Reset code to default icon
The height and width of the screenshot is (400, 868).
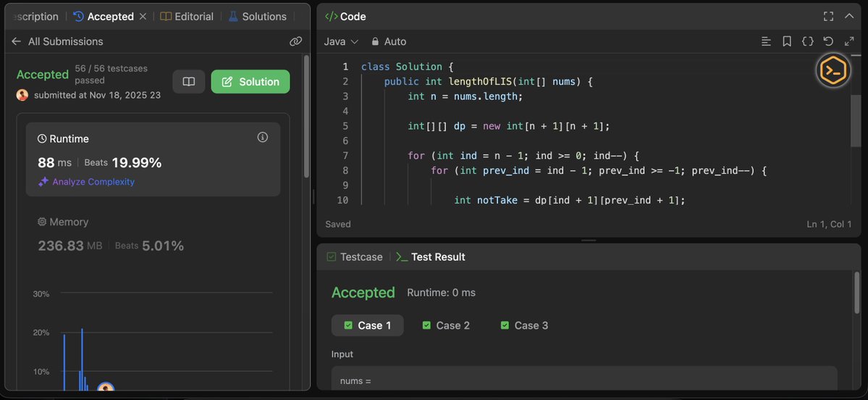(828, 41)
